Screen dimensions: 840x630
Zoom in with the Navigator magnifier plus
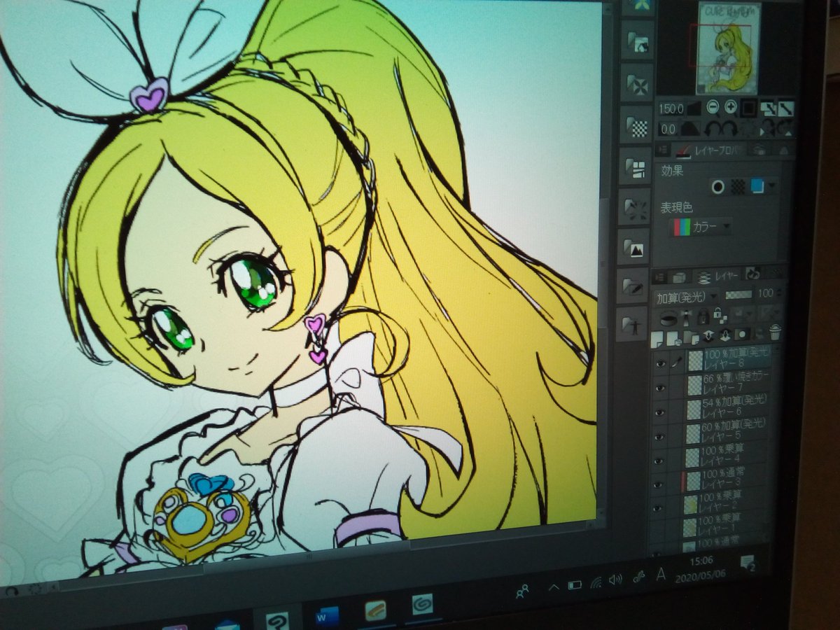click(731, 107)
